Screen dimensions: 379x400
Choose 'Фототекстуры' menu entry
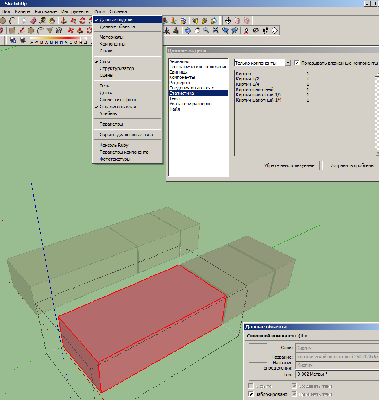(x=127, y=159)
